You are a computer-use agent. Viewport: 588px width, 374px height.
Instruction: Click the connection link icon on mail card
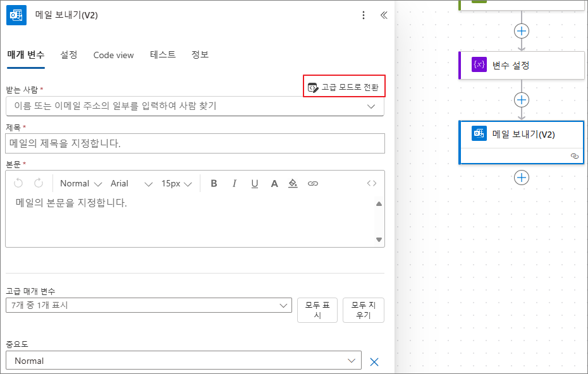[575, 156]
